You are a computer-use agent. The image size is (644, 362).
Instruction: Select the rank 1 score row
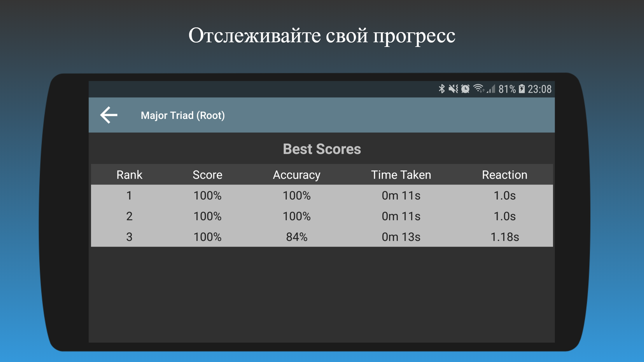pos(322,195)
